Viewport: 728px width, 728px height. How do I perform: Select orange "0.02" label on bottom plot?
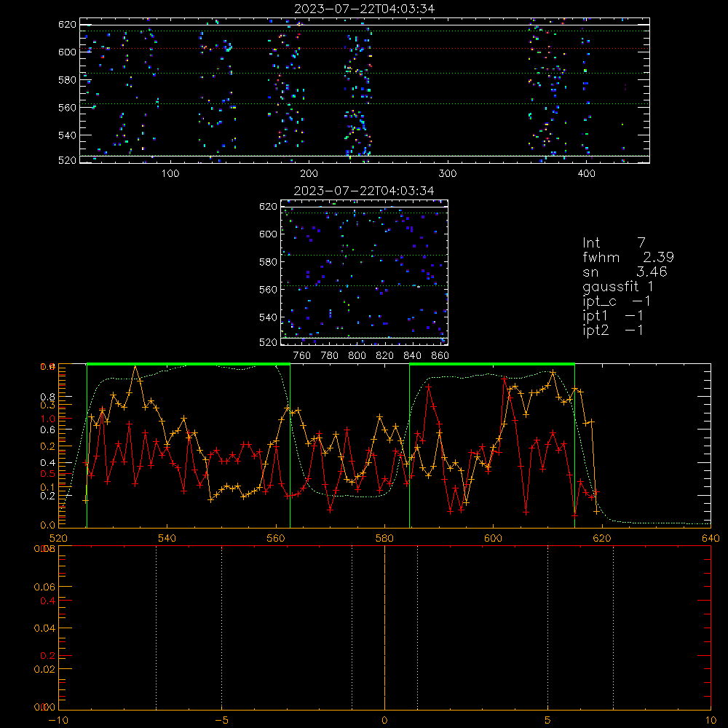coord(44,670)
